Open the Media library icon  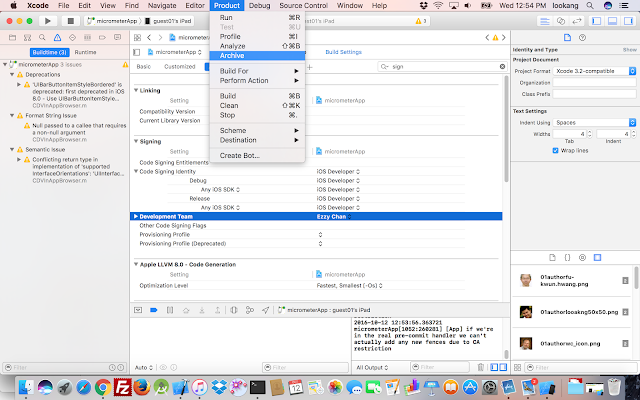(598, 258)
